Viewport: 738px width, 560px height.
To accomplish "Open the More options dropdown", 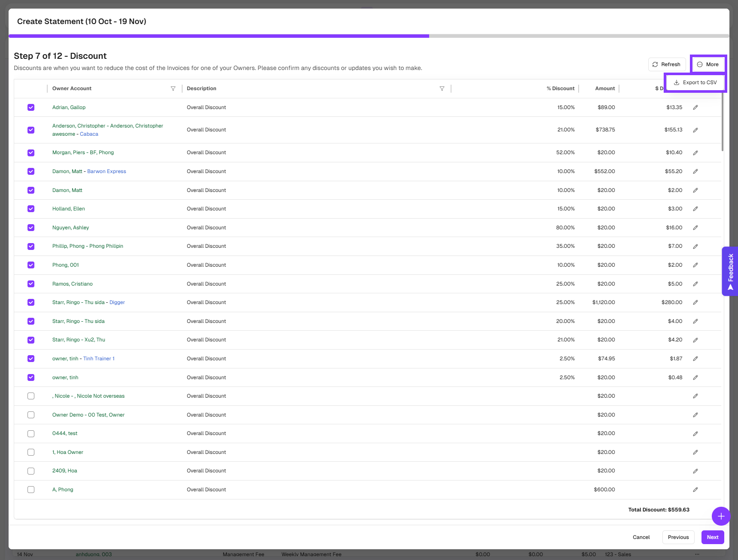I will tap(708, 64).
